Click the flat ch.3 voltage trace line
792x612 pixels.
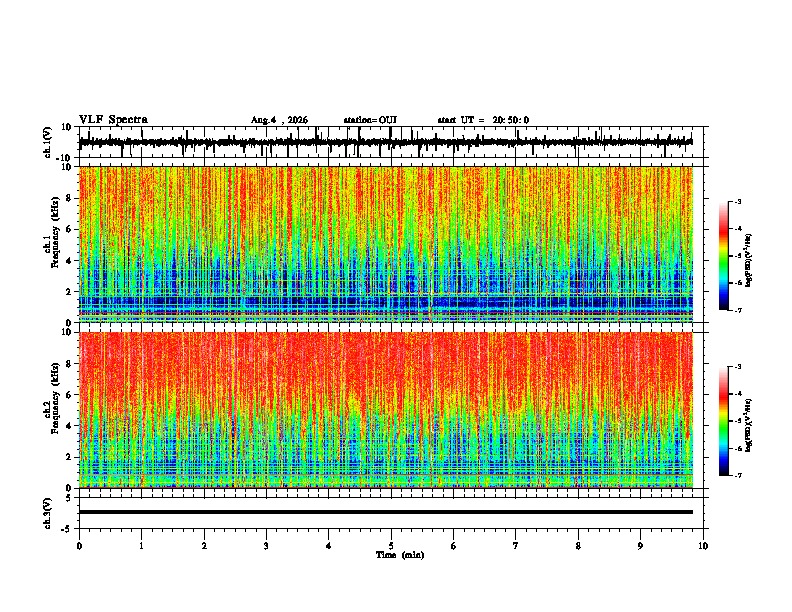point(386,512)
